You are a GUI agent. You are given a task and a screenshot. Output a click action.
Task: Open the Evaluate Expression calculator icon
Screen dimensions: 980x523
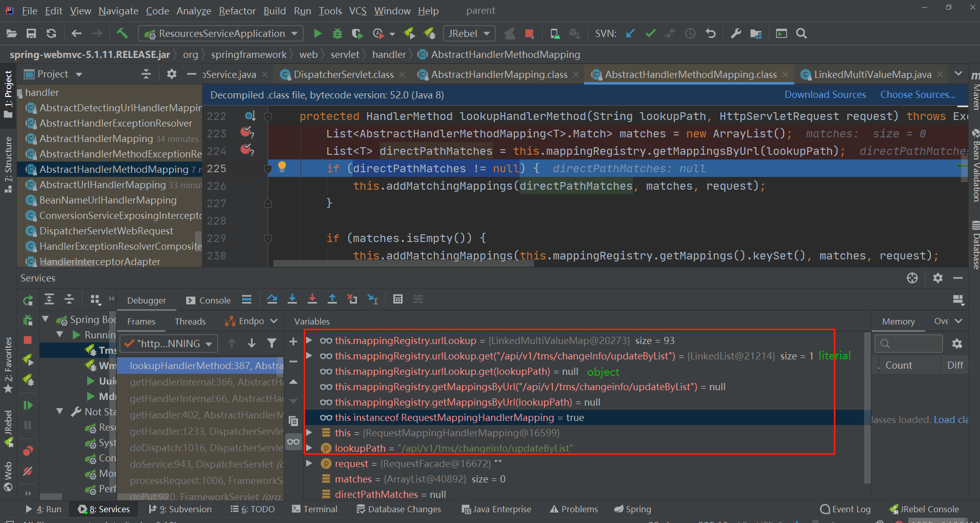tap(397, 299)
